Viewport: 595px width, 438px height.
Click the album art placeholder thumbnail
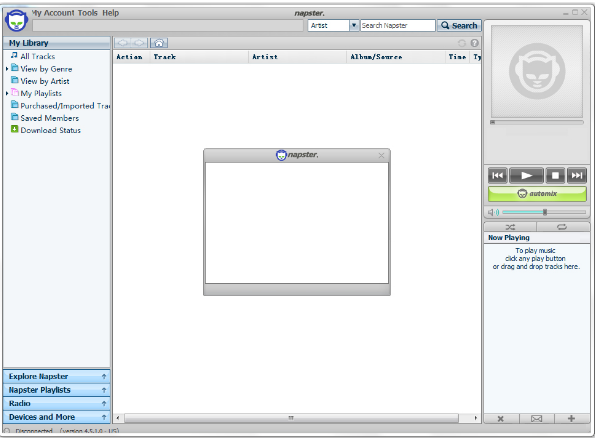point(537,71)
